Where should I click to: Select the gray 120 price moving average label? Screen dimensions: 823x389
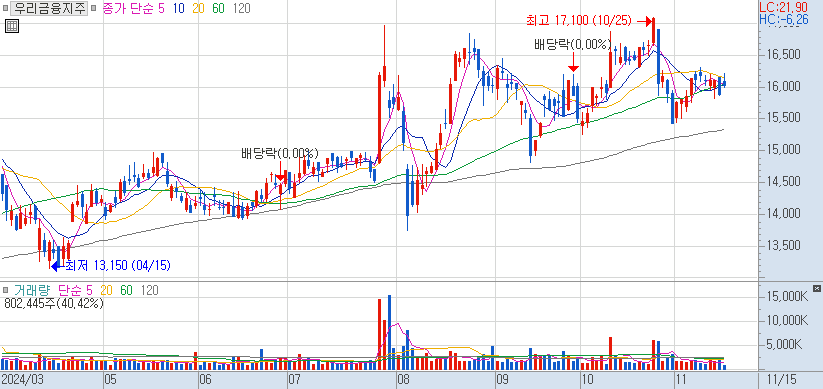[x=241, y=8]
